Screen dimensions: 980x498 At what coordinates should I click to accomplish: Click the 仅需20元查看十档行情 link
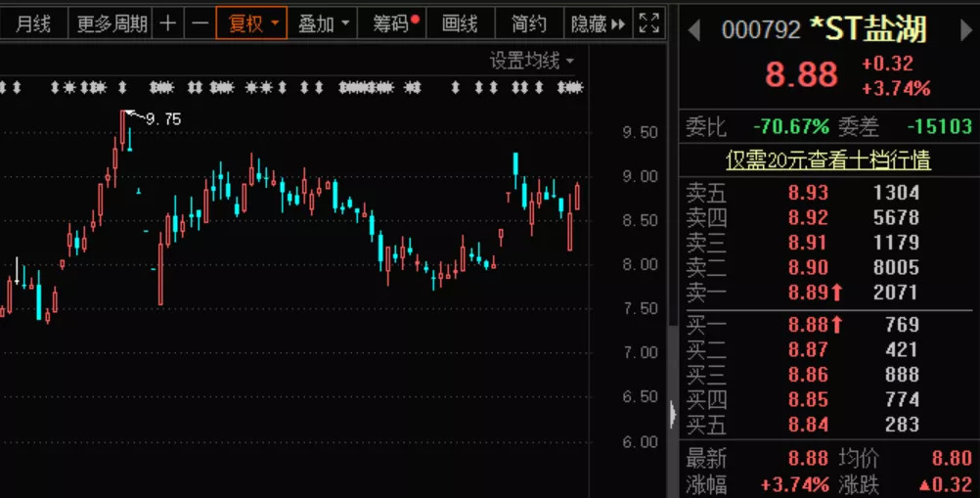coord(827,160)
